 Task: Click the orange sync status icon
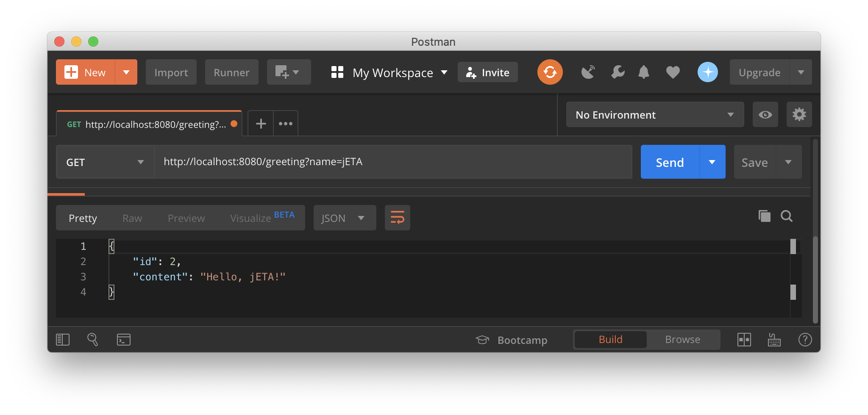550,72
